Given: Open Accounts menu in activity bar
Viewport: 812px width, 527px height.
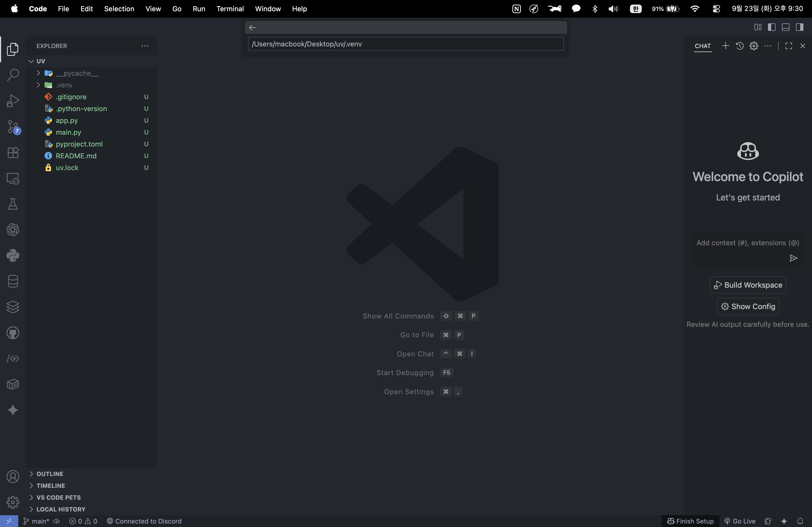Looking at the screenshot, I should pyautogui.click(x=13, y=476).
